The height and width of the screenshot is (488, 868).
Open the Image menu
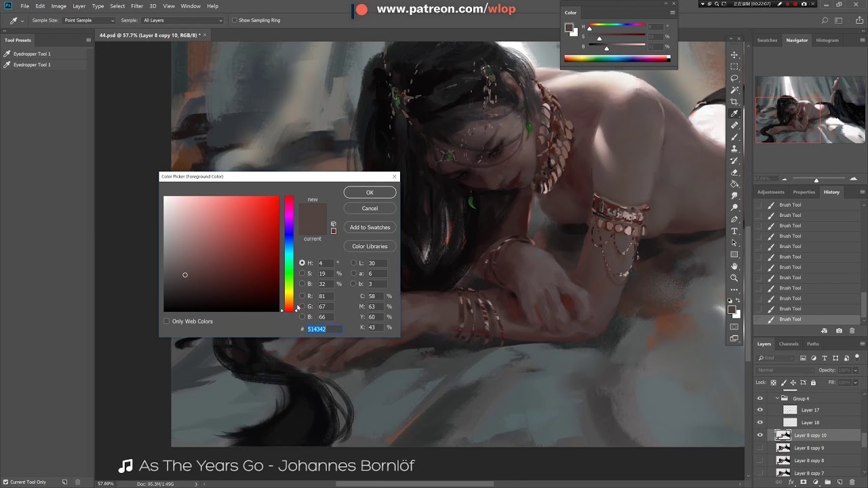(x=59, y=6)
